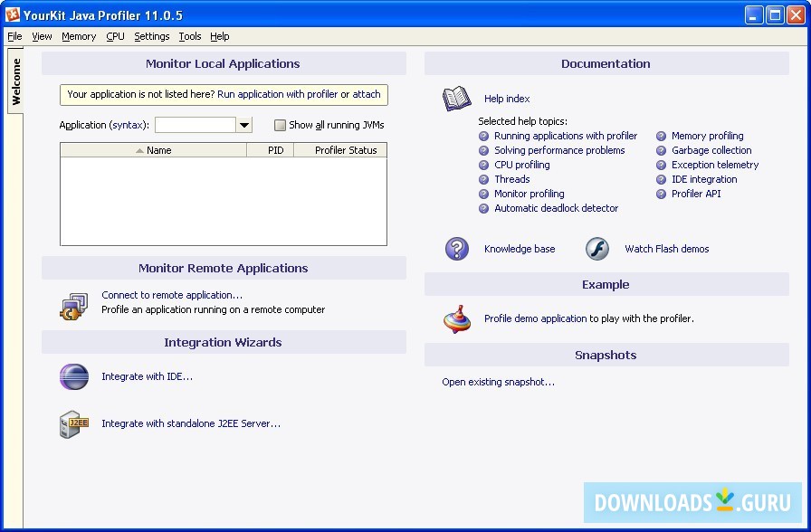This screenshot has width=811, height=532.
Task: Open the File menu
Action: coord(14,36)
